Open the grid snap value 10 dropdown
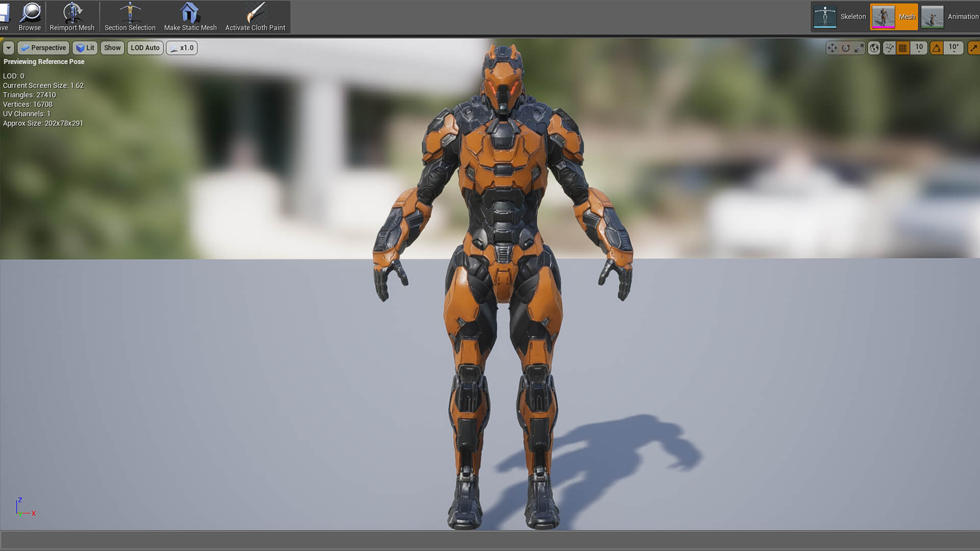The width and height of the screenshot is (980, 551). [x=919, y=48]
